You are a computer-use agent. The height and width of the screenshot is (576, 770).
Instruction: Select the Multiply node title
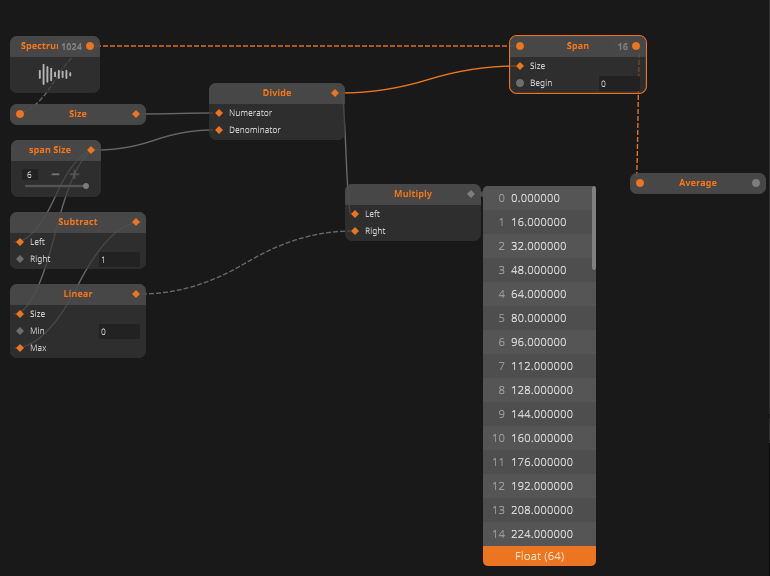(x=413, y=194)
